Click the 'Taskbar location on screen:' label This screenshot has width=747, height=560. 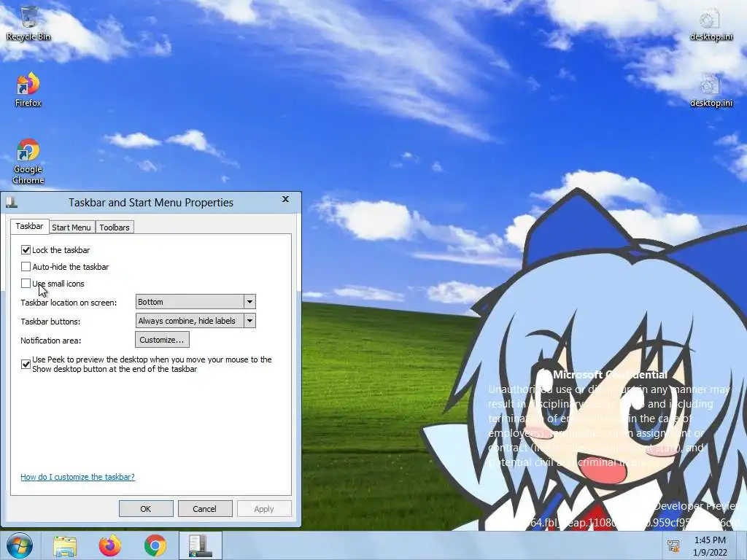69,303
